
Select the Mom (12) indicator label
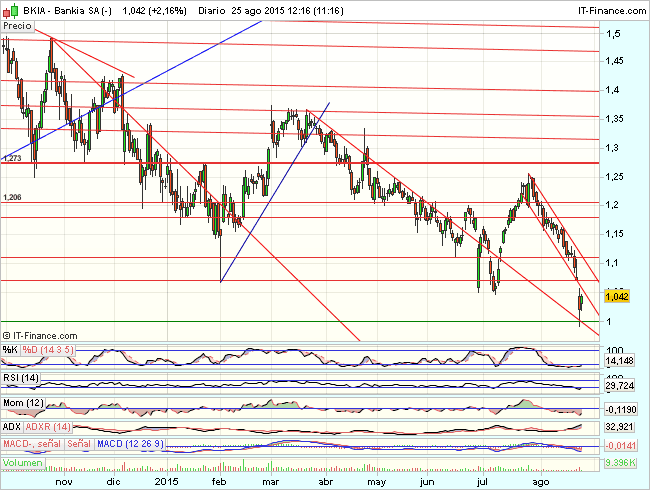[23, 403]
